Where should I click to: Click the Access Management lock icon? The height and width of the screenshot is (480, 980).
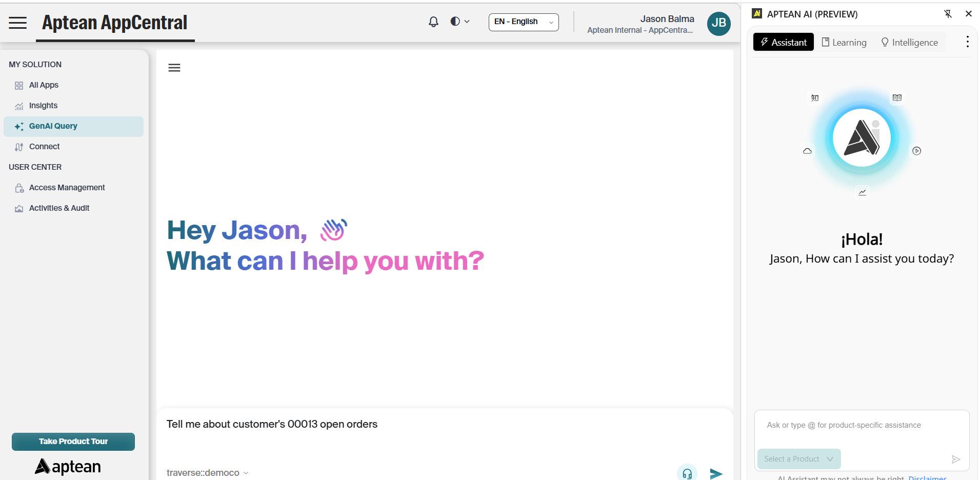[19, 188]
